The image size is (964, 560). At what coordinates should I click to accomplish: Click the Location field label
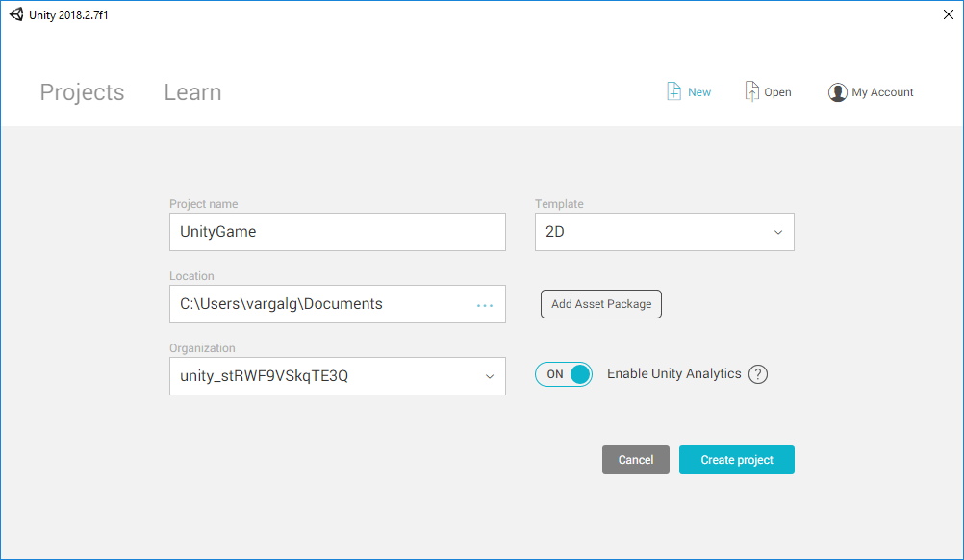pos(191,276)
